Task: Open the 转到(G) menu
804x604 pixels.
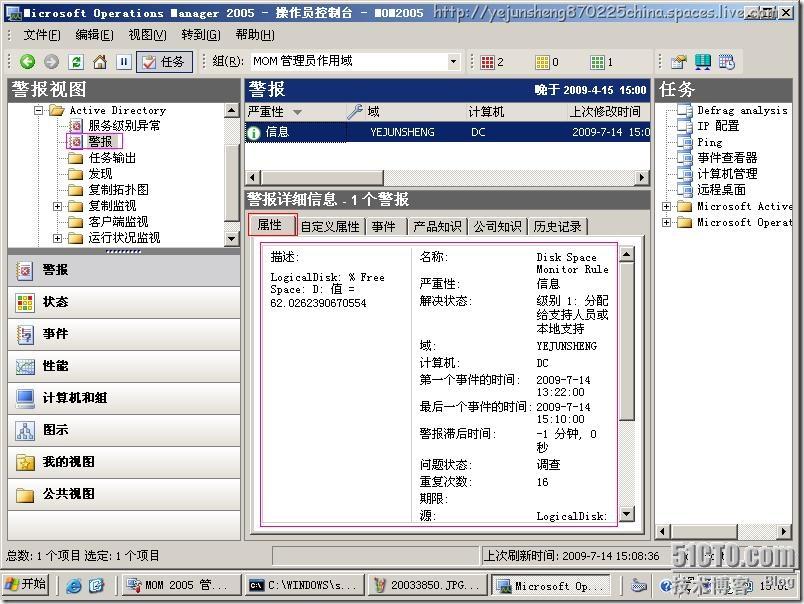Action: tap(201, 35)
